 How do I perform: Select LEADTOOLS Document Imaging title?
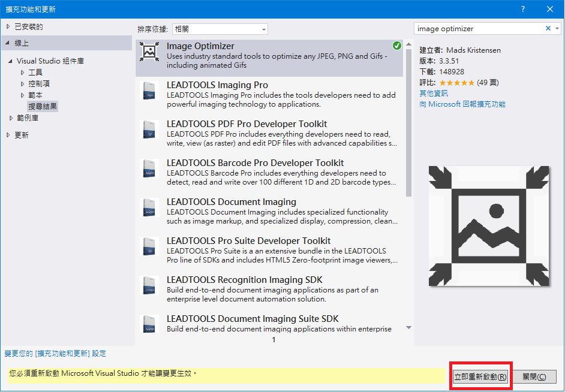[232, 201]
